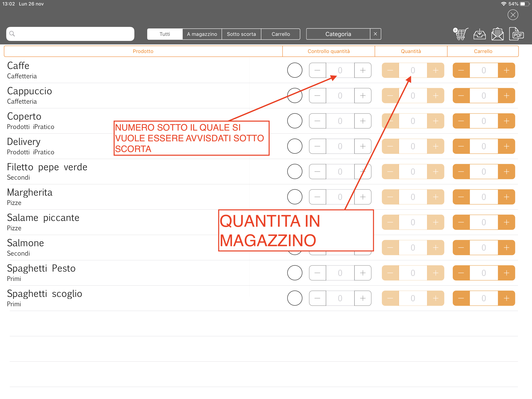
Task: Open the Categoria dropdown filter
Action: click(x=338, y=34)
